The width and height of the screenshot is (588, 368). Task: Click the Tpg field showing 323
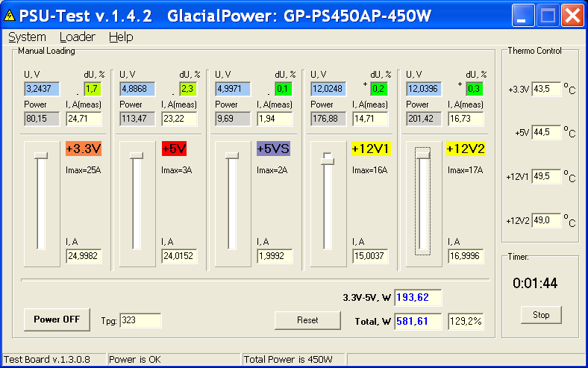[140, 320]
